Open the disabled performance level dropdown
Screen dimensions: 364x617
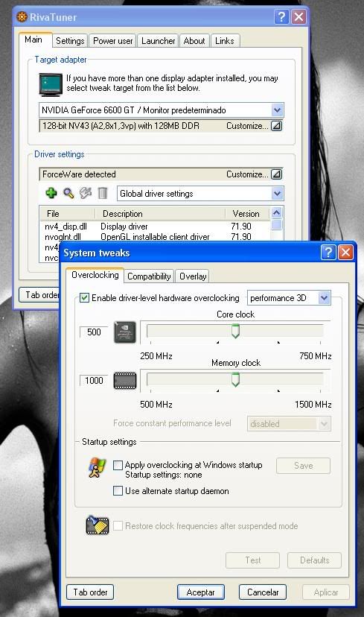[x=324, y=424]
